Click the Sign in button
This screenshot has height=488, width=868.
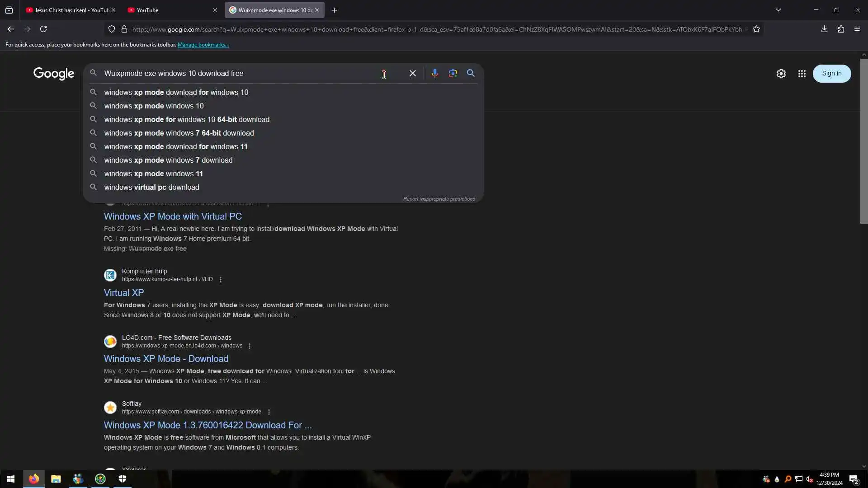click(831, 74)
